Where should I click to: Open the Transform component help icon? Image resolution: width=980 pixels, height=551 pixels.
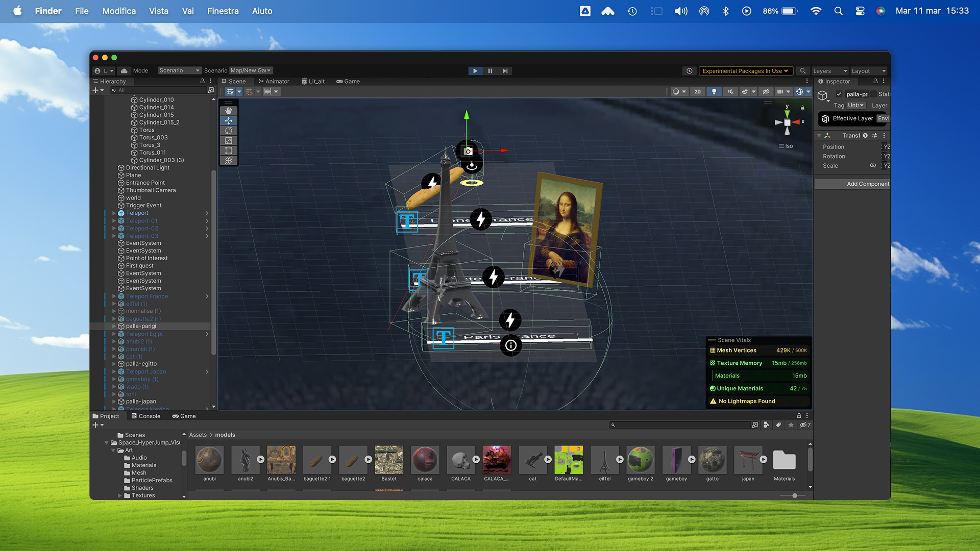pos(865,136)
